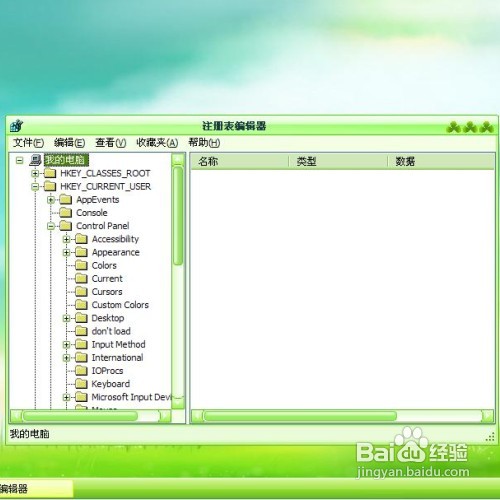
Task: Click the Cursors folder icon
Action: click(81, 292)
